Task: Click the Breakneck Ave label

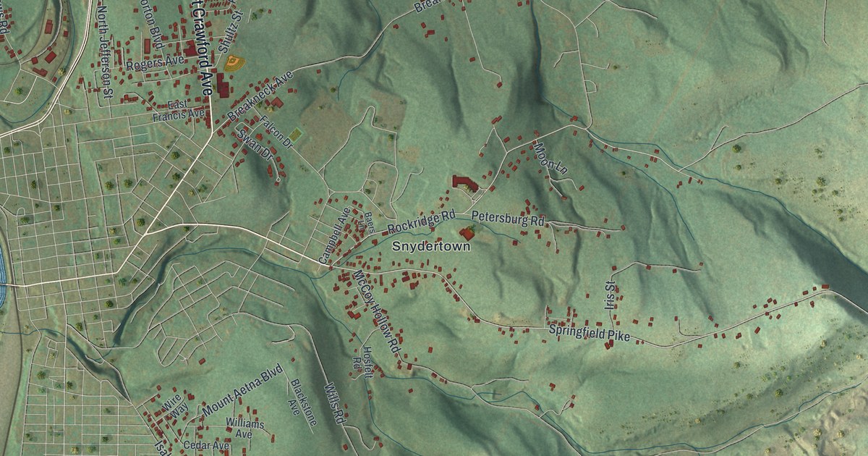Action: tap(259, 95)
